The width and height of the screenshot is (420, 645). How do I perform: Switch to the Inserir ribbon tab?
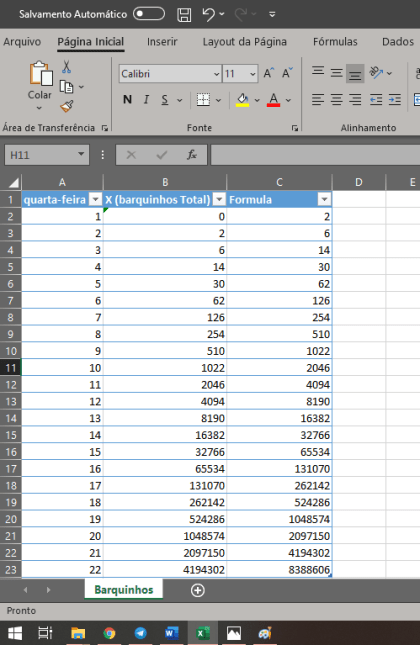(x=162, y=42)
